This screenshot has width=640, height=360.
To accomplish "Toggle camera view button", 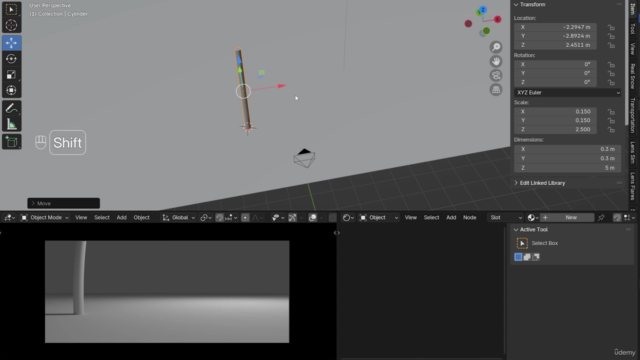I will pyautogui.click(x=496, y=76).
